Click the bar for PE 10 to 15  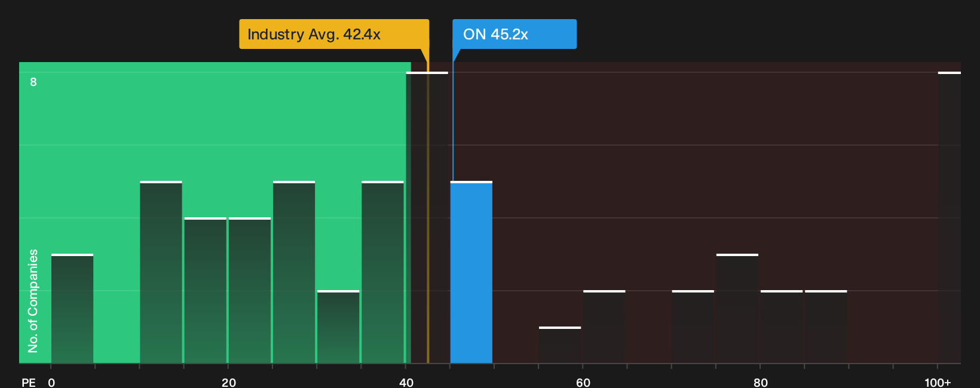(x=161, y=272)
